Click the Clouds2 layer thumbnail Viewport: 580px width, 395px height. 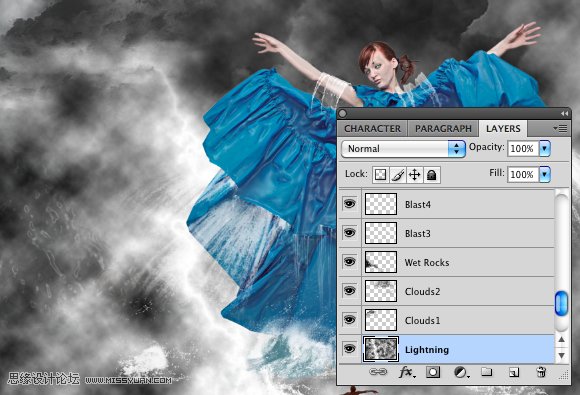click(x=381, y=291)
